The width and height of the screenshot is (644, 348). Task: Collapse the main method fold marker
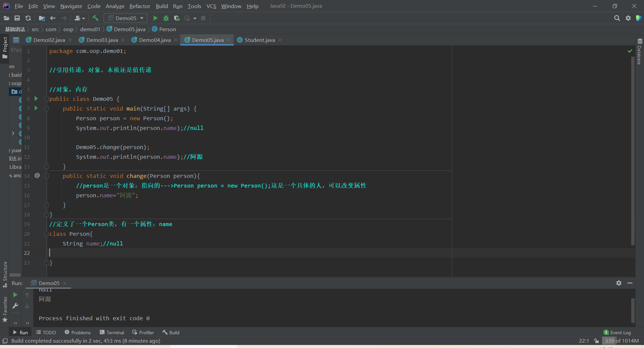[47, 109]
